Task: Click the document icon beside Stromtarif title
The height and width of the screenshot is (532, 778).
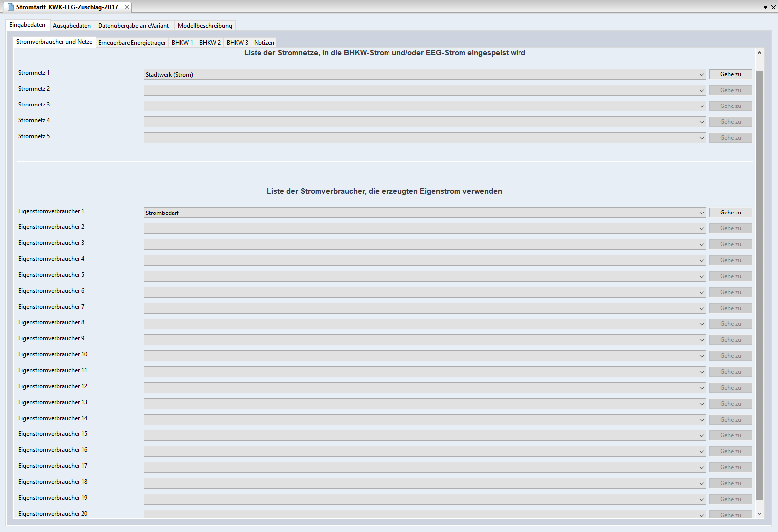Action: 10,7
